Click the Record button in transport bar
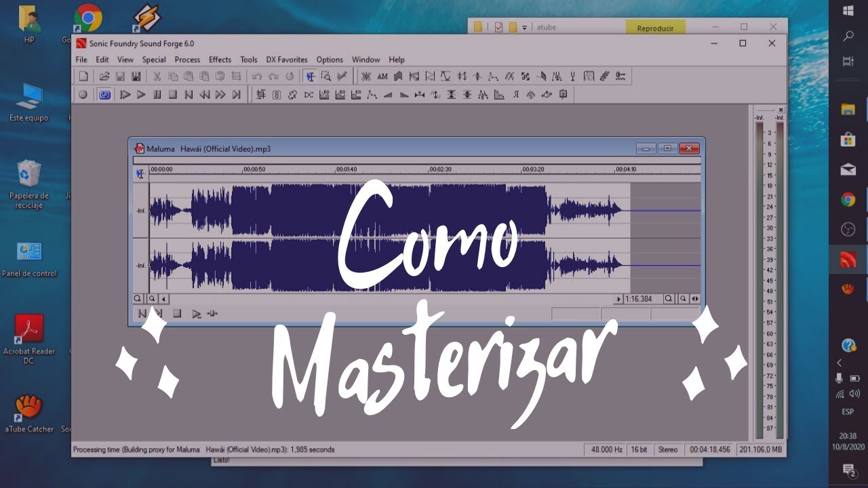Viewport: 868px width, 488px height. [83, 95]
